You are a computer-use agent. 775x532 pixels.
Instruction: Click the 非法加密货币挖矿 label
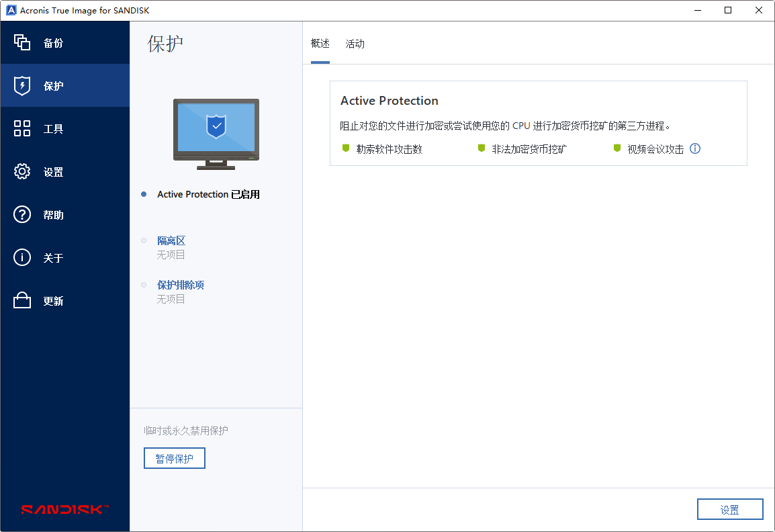click(529, 149)
